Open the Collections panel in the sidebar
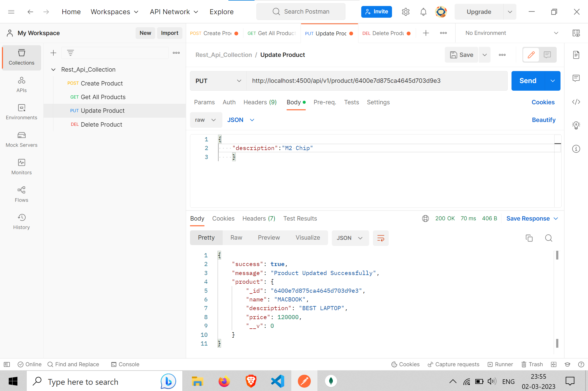 tap(21, 57)
